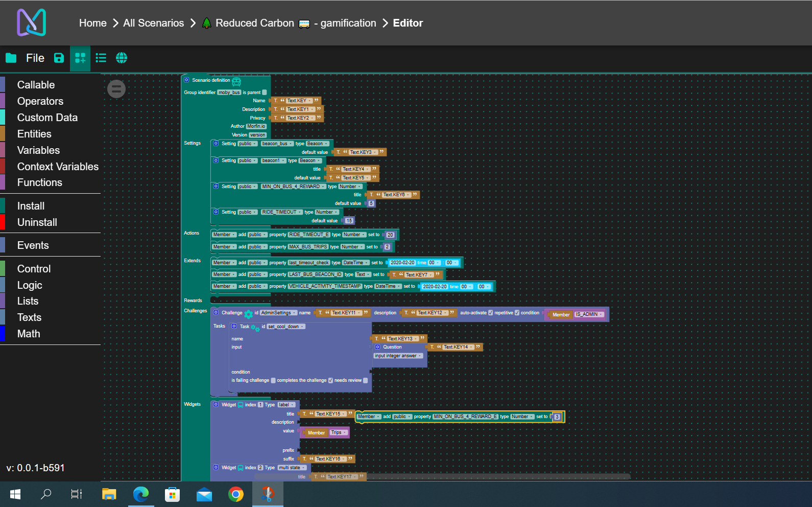Open the Context Variables block category
The width and height of the screenshot is (812, 507).
click(58, 167)
